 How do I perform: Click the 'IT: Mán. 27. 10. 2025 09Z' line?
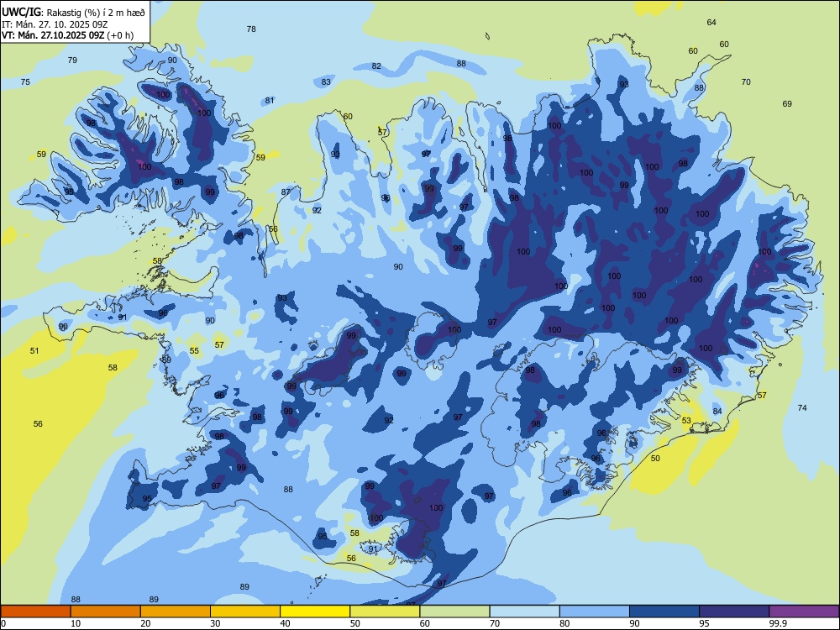point(55,24)
